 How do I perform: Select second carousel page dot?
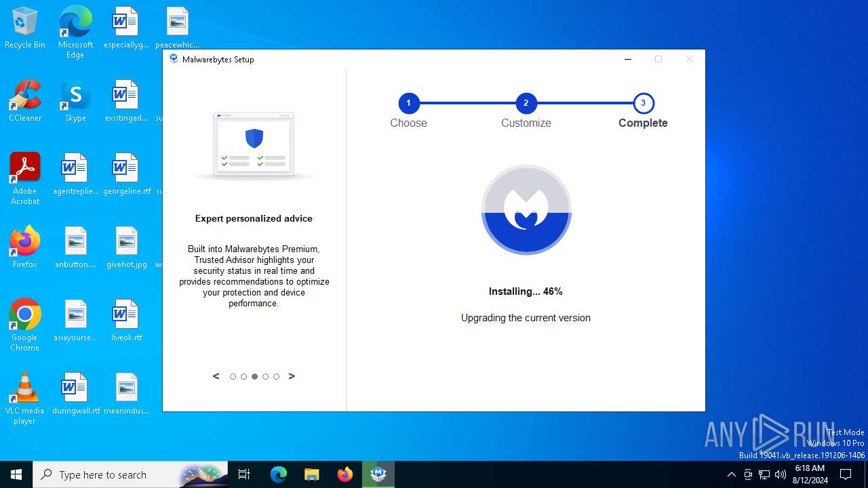click(243, 377)
